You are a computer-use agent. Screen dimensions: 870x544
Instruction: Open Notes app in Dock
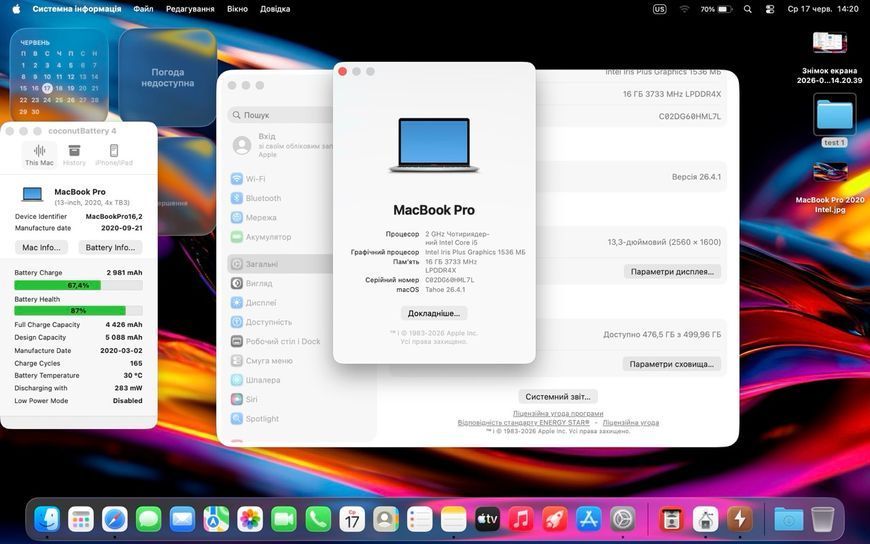click(453, 520)
